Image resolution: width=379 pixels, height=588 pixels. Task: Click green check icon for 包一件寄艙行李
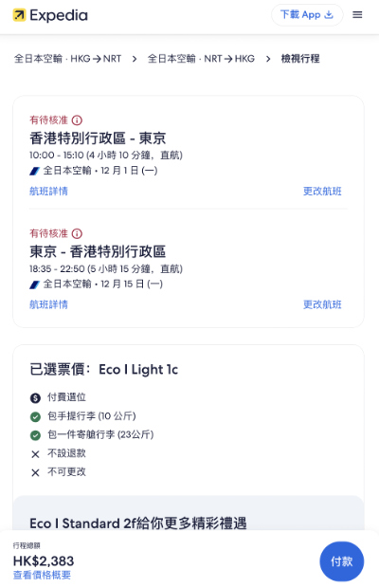coord(35,435)
